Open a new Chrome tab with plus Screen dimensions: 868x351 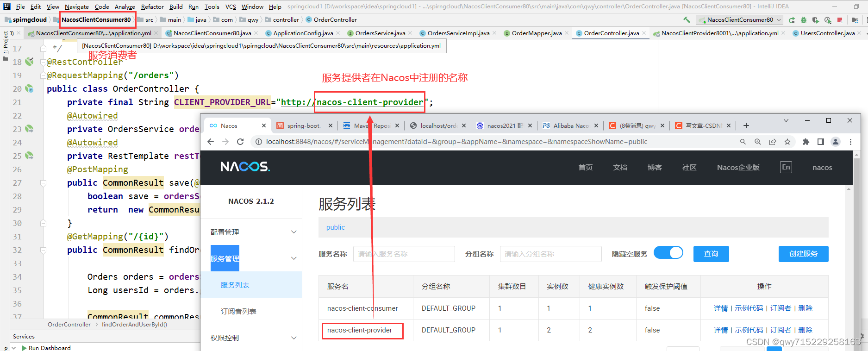pos(746,125)
